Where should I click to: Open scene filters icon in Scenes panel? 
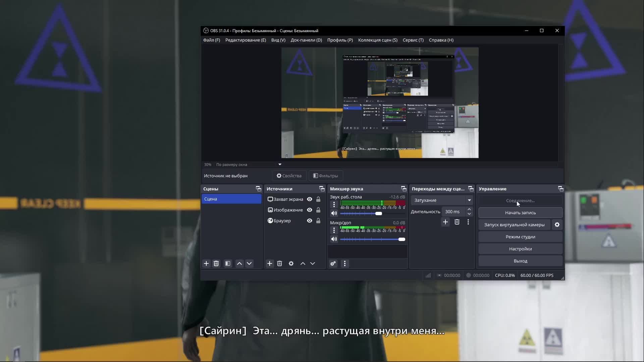(228, 264)
